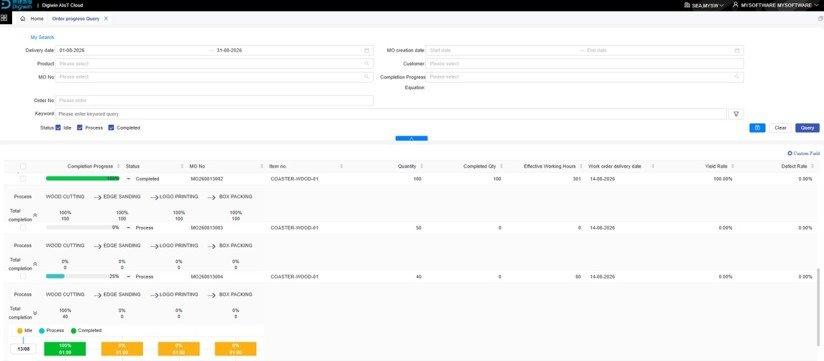
Task: Click the filter funnel icon button
Action: 736,114
